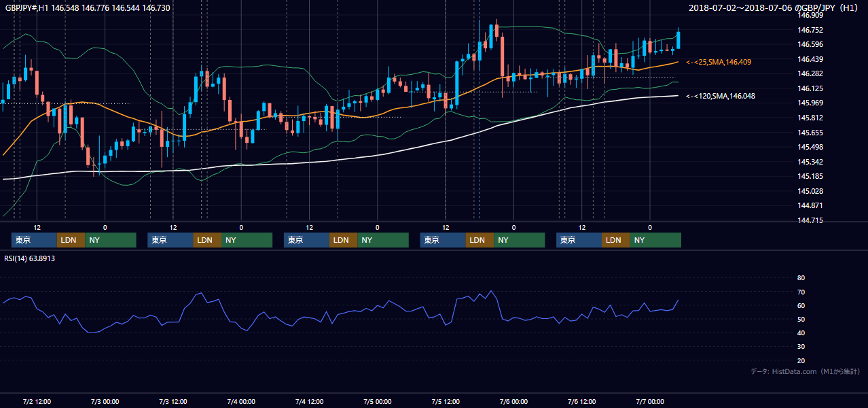Click RSI scale value 30
The image size is (868, 408).
[x=801, y=346]
